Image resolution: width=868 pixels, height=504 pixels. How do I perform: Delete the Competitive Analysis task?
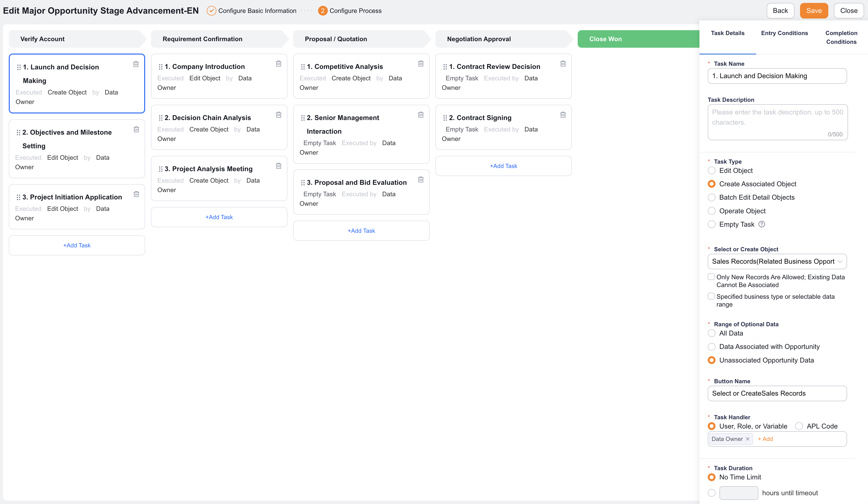pos(421,64)
